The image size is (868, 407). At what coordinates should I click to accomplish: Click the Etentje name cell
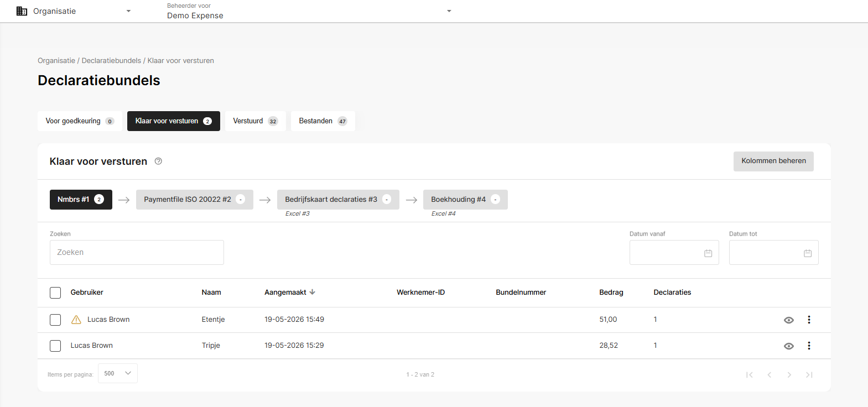click(x=213, y=320)
